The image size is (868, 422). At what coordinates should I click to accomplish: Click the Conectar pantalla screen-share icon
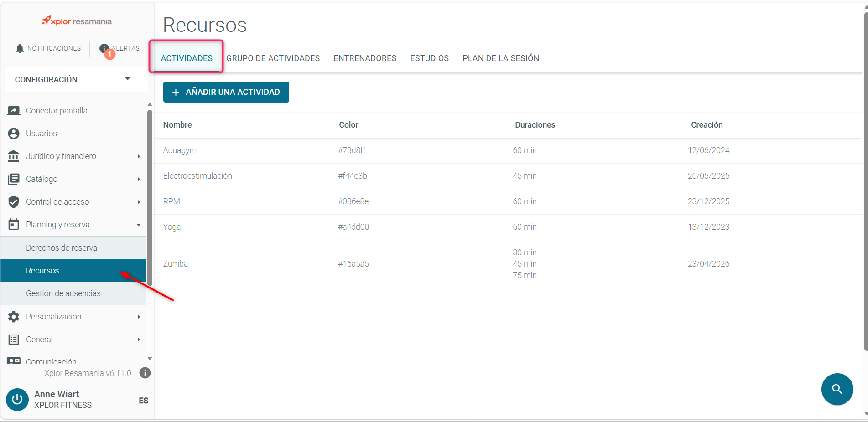(14, 111)
